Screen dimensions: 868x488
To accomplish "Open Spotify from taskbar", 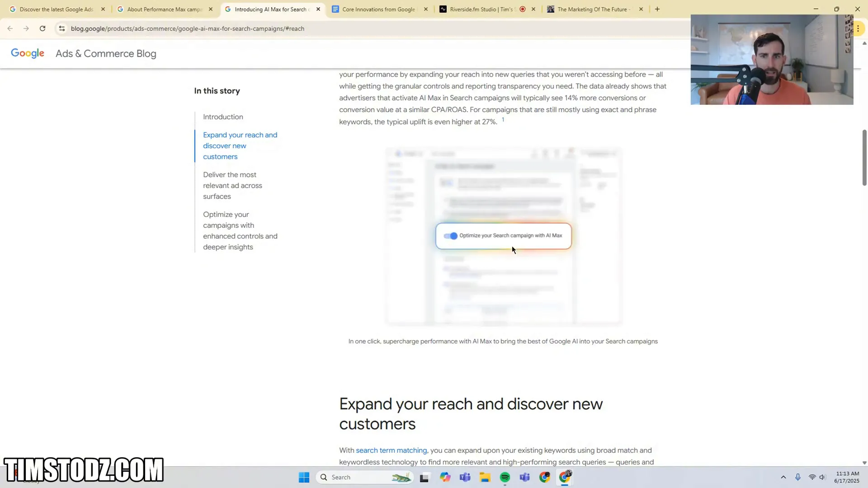I will (x=505, y=477).
